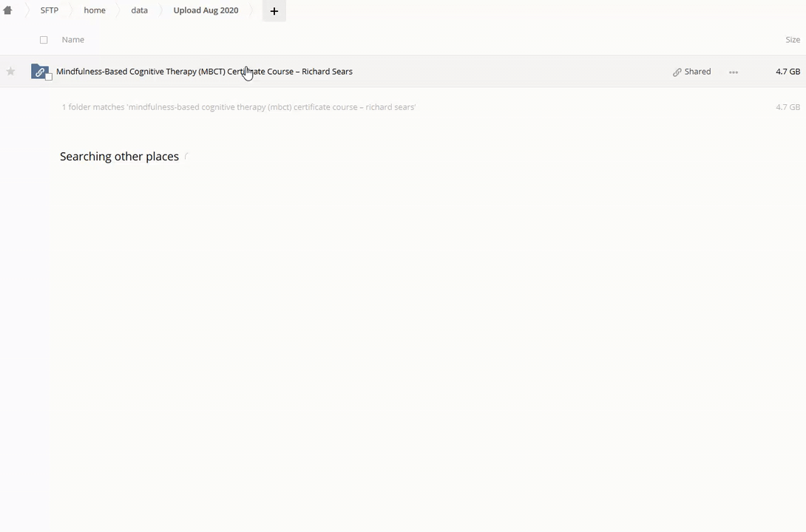Tick the small checkbox on the folder icon
The image size is (806, 532).
click(49, 77)
